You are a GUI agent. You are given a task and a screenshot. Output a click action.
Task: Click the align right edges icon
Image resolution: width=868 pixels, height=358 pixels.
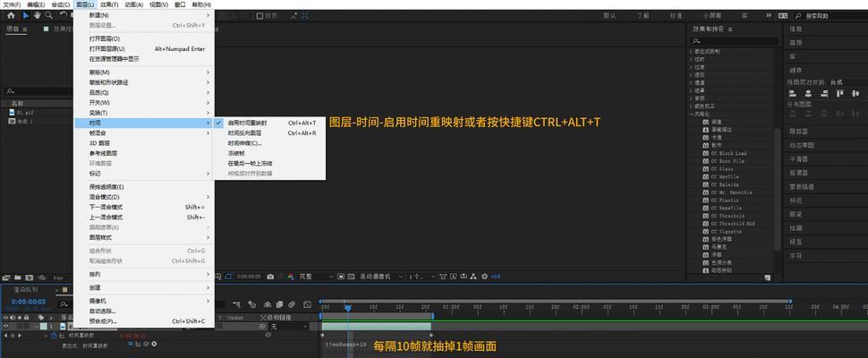825,93
